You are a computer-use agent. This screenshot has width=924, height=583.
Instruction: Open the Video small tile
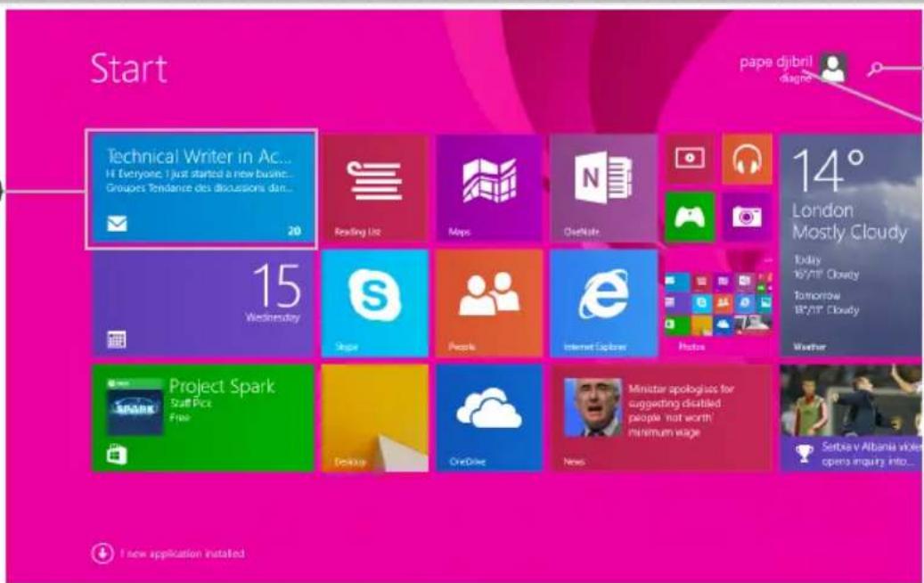690,160
